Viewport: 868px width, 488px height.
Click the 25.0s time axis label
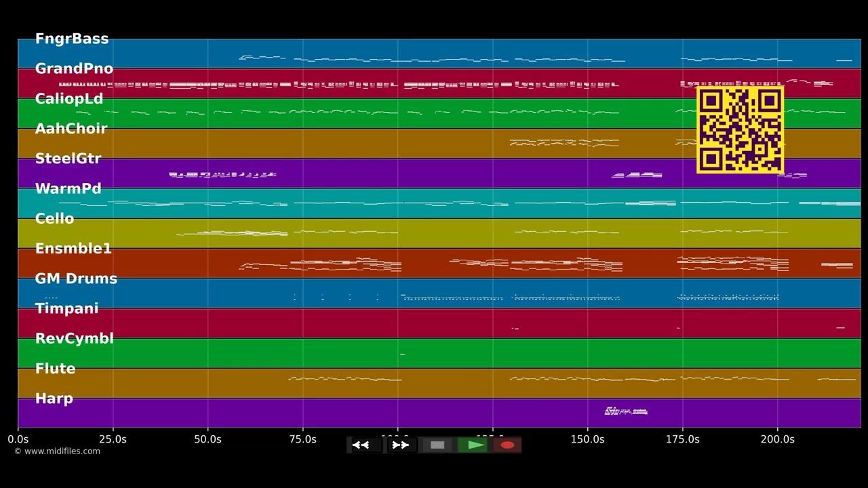(113, 439)
